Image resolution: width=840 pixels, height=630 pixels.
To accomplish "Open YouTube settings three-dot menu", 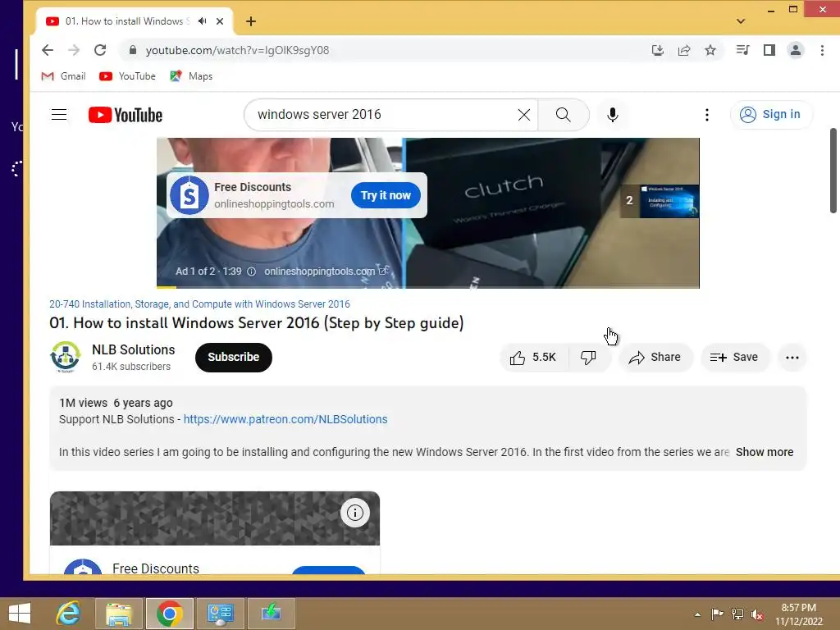I will (707, 115).
